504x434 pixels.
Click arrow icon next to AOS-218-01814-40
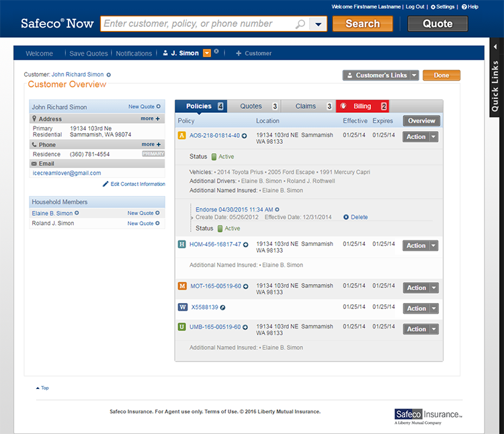[245, 136]
